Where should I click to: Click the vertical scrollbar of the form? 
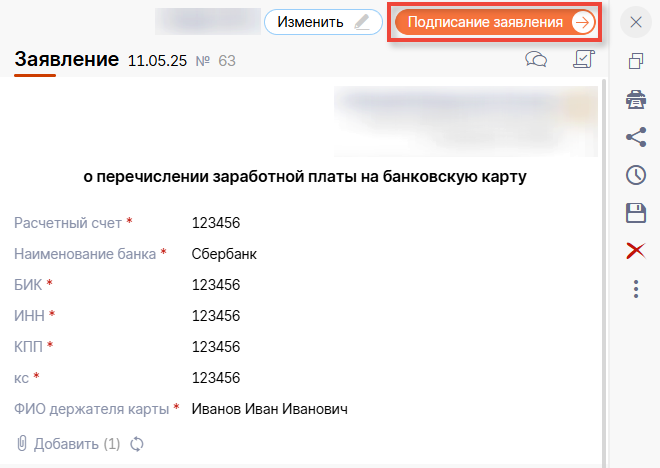tap(604, 250)
